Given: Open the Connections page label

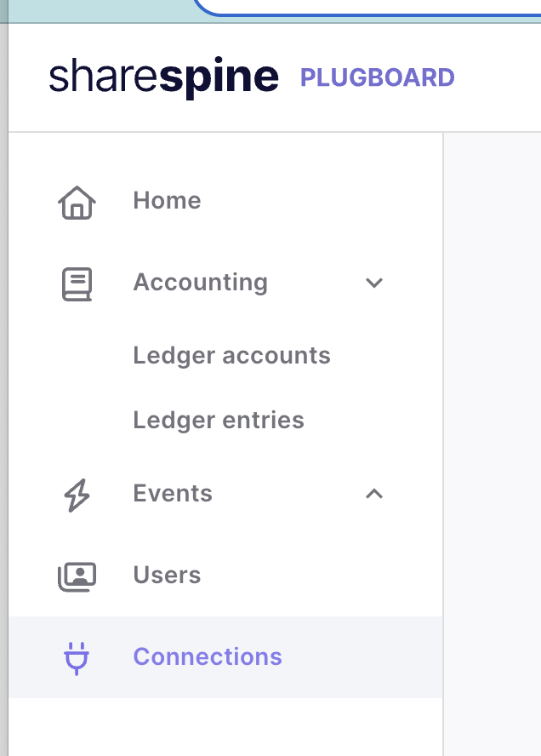Looking at the screenshot, I should click(x=208, y=656).
